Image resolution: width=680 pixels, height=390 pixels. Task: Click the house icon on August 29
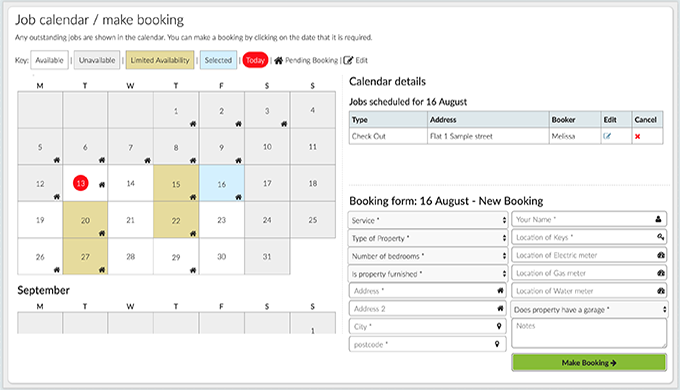tap(193, 271)
